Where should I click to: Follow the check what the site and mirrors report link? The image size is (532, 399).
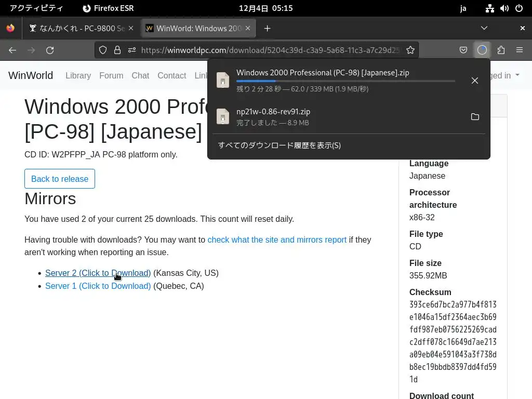pos(277,240)
